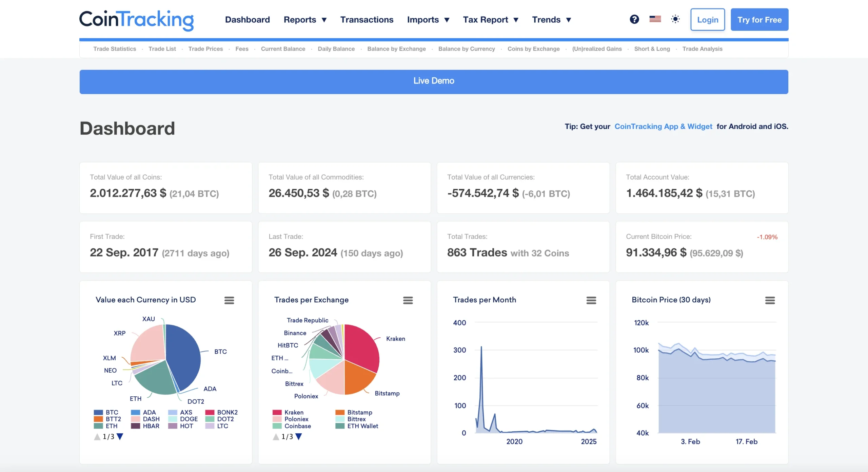Toggle the light/dark theme sun icon
868x472 pixels.
[x=675, y=19]
